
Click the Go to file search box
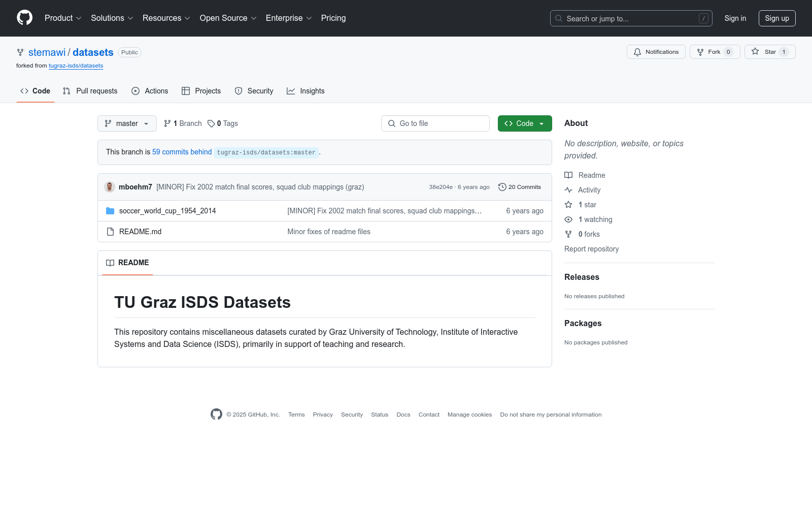435,123
